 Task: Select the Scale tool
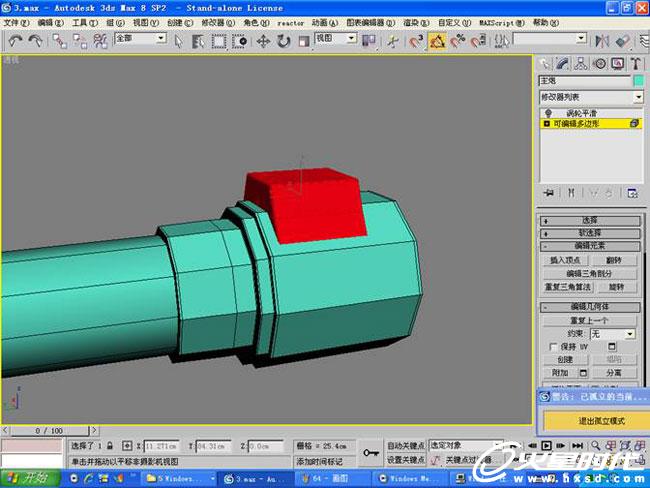click(x=304, y=41)
